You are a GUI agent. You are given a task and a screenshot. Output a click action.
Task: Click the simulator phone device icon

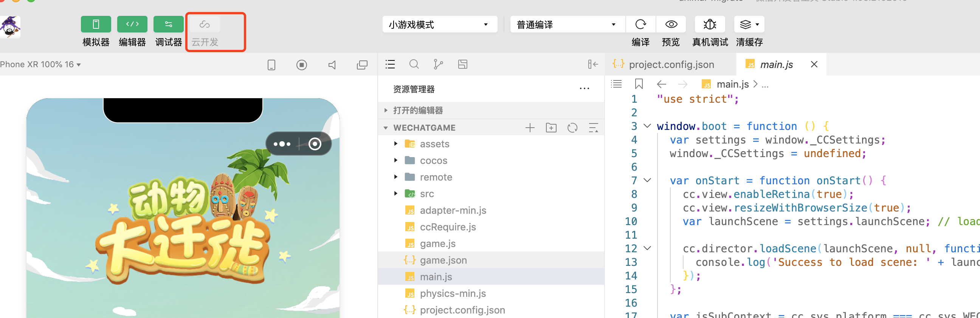(x=271, y=65)
